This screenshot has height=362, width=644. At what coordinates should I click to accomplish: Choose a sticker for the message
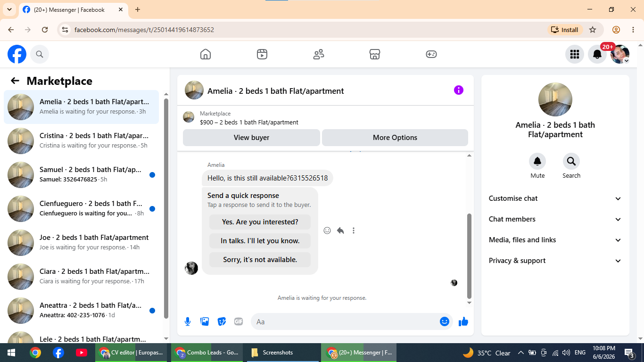[222, 321]
